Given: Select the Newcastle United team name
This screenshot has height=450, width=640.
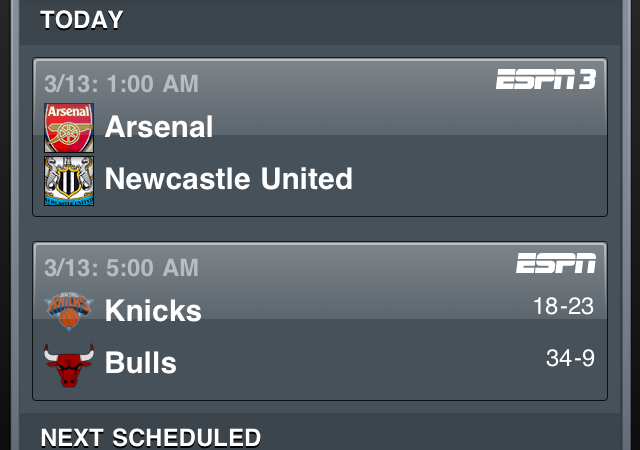Looking at the screenshot, I should pos(229,179).
